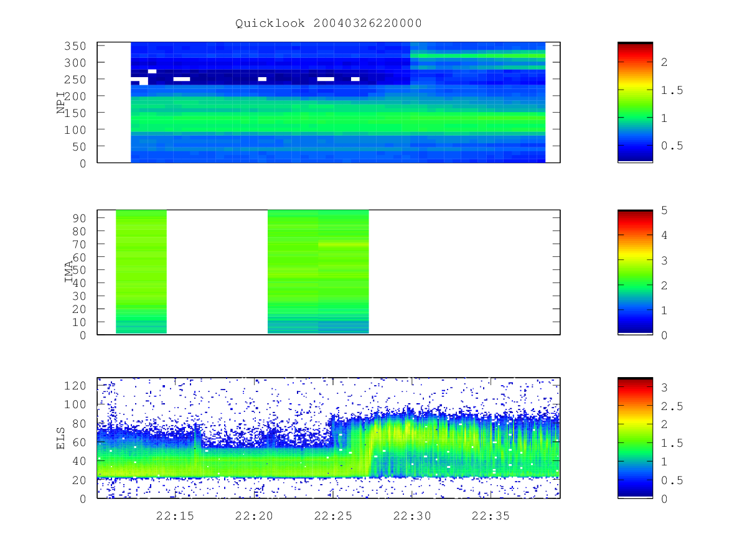The height and width of the screenshot is (560, 747).
Task: Click the 22:25 time axis label
Action: click(333, 516)
